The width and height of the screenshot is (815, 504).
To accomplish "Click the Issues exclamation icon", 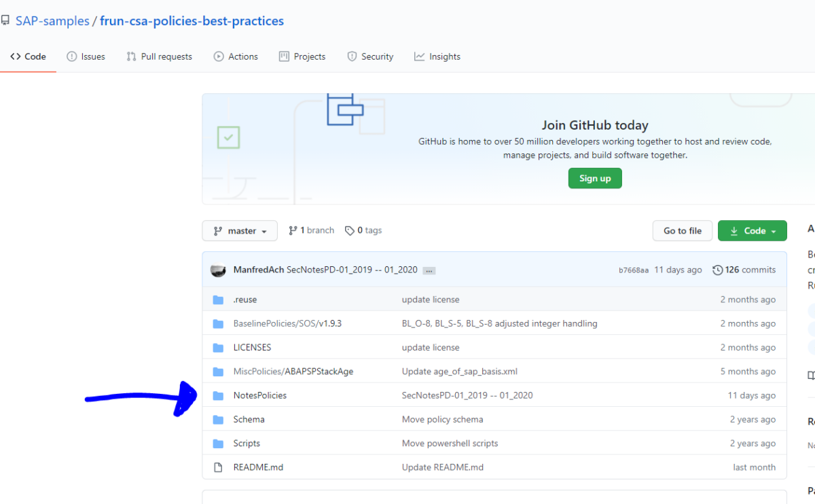I will point(71,56).
